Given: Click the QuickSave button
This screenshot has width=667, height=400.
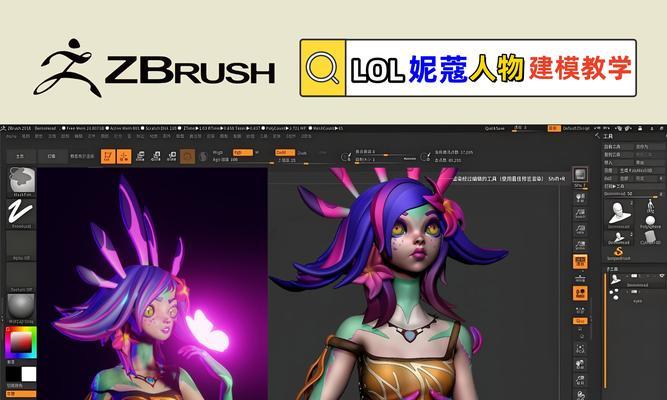Looking at the screenshot, I should tap(496, 129).
